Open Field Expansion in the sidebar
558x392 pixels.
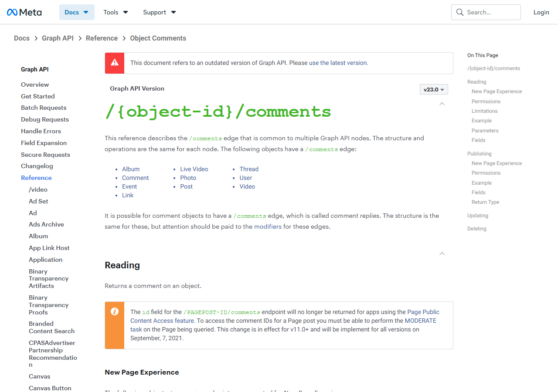(44, 143)
